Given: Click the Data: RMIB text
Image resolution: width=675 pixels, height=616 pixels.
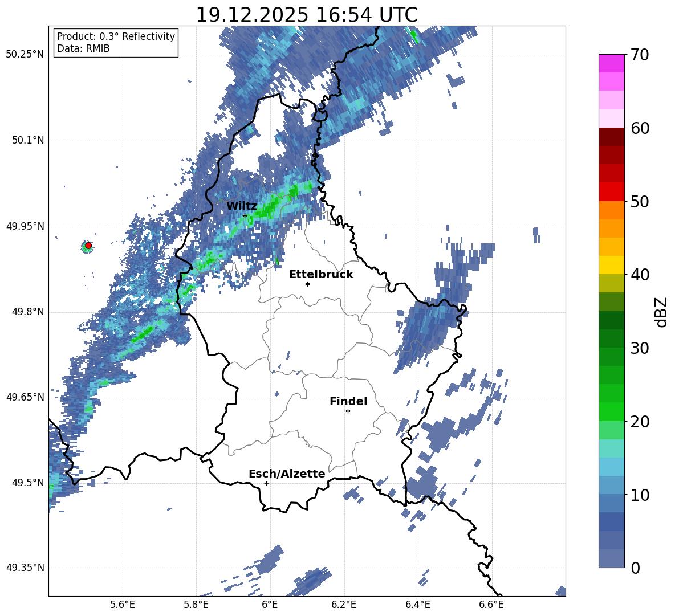Looking at the screenshot, I should [x=83, y=48].
